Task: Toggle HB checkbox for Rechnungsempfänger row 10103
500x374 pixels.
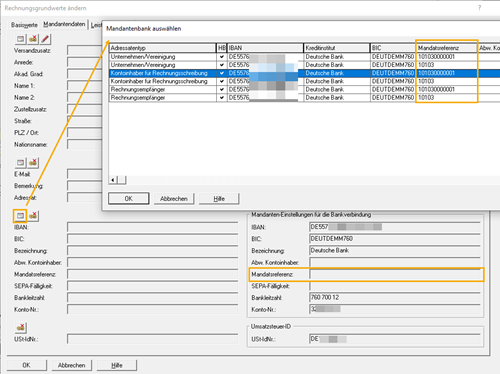Action: [x=222, y=97]
